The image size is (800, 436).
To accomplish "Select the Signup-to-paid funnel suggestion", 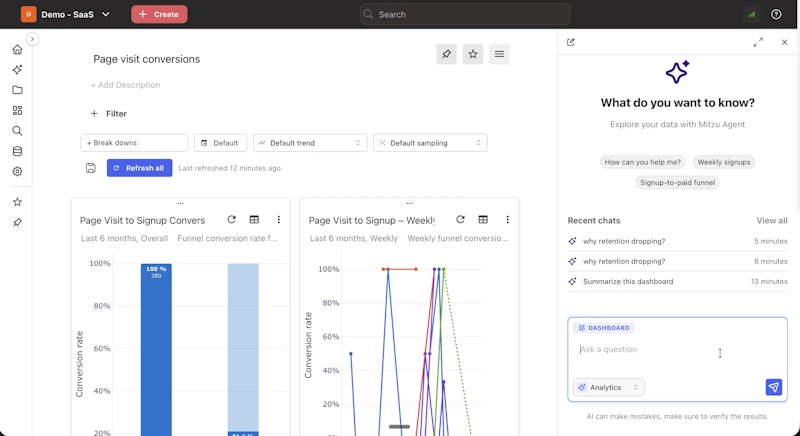I will point(678,183).
